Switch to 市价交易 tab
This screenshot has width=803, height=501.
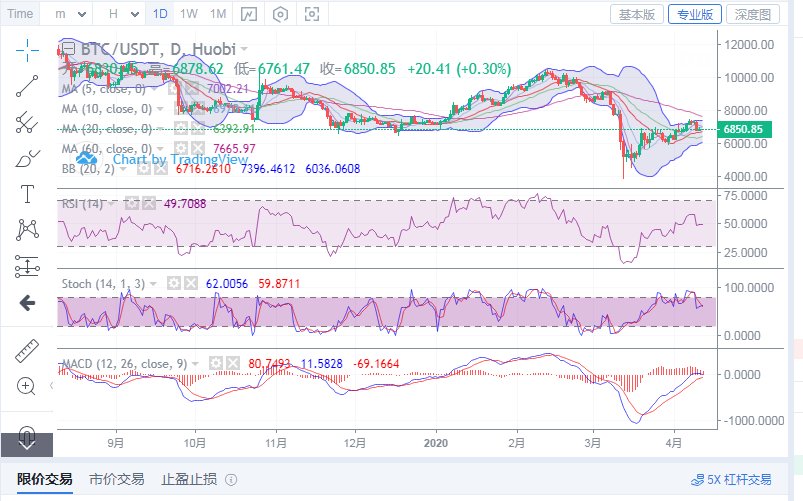pyautogui.click(x=116, y=479)
